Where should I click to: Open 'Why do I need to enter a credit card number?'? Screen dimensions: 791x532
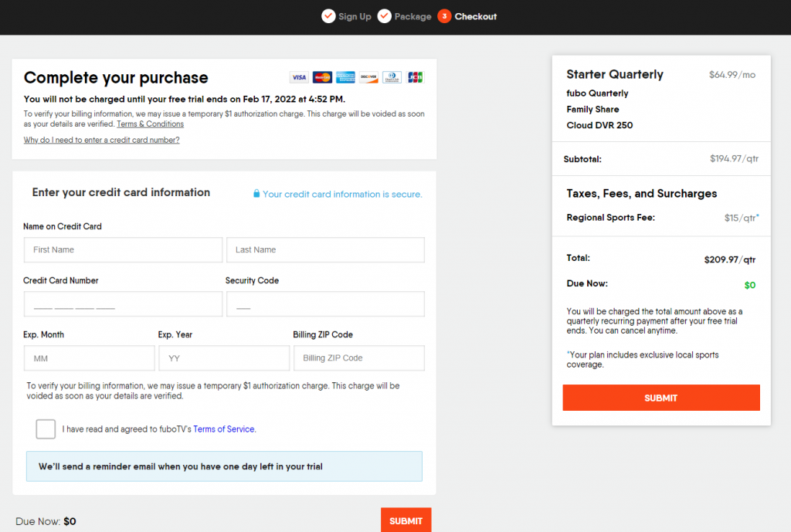(101, 141)
